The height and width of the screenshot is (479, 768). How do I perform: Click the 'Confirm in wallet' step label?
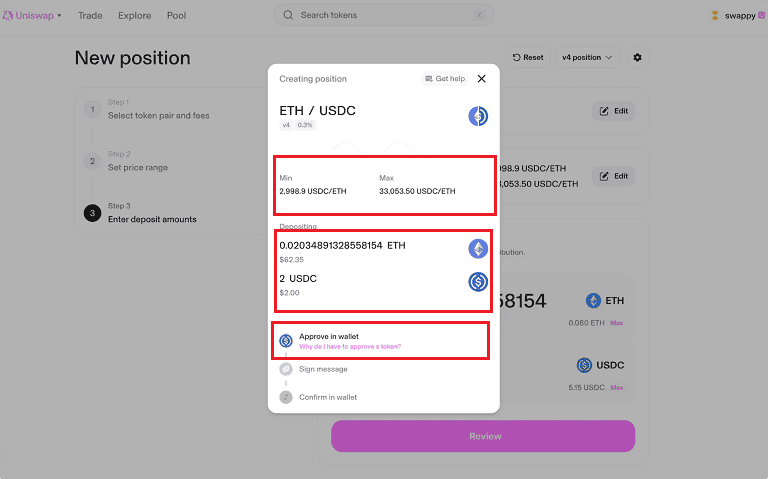[328, 397]
